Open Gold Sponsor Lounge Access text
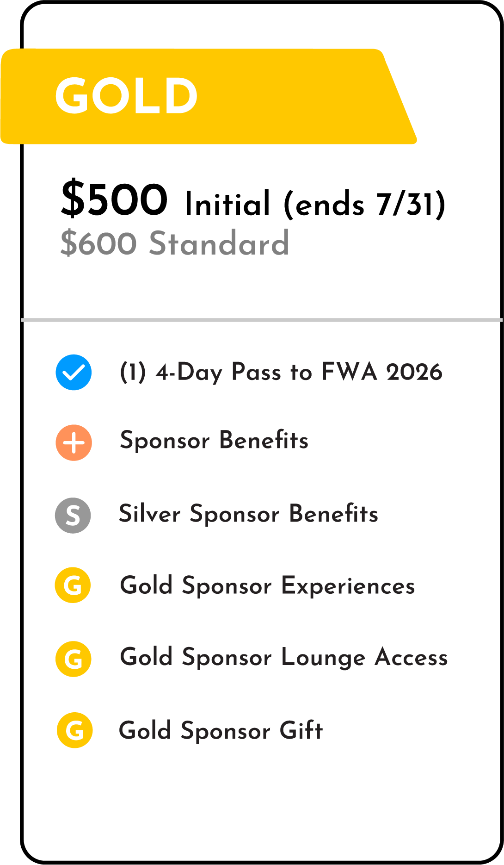This screenshot has height=865, width=504. tap(283, 658)
